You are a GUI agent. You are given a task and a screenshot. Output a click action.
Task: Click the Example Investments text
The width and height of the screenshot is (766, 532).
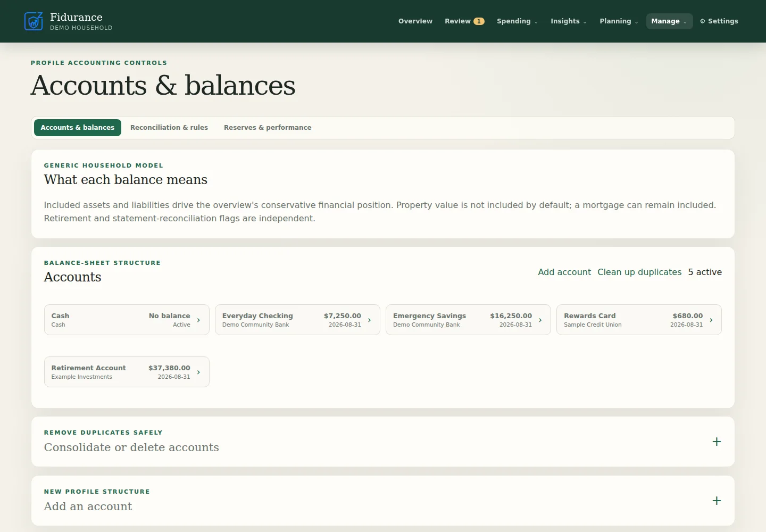pos(82,377)
